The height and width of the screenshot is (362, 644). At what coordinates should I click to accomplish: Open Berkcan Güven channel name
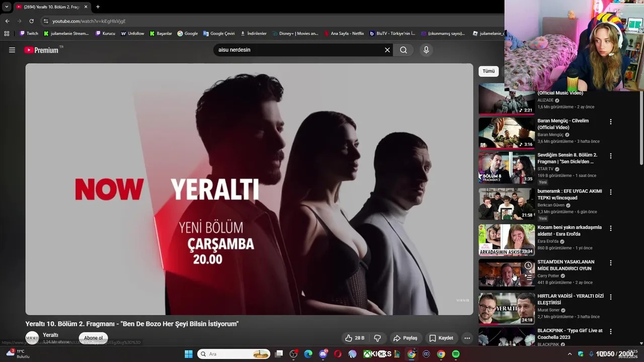point(551,205)
